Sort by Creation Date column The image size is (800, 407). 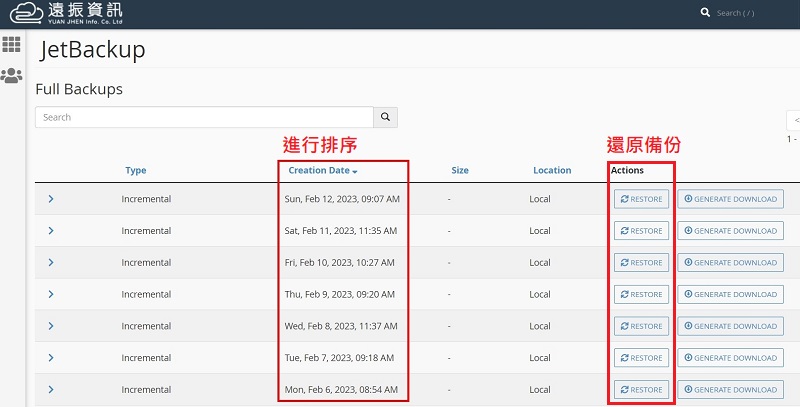coord(323,170)
